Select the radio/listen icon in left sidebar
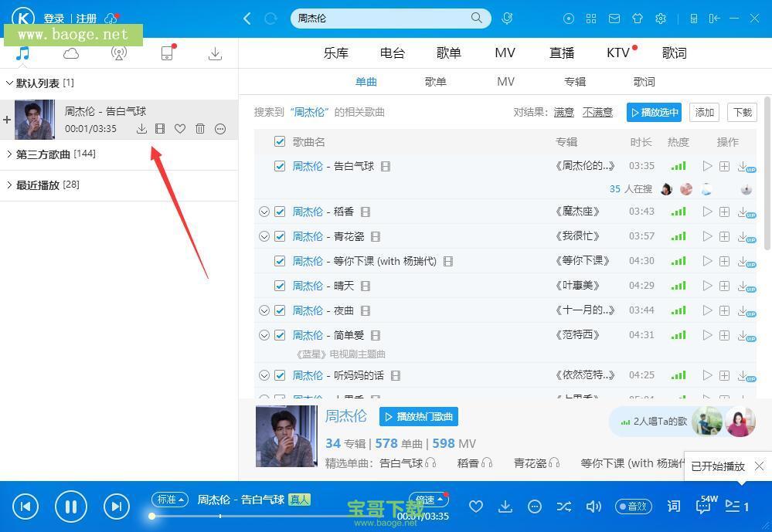 point(119,53)
